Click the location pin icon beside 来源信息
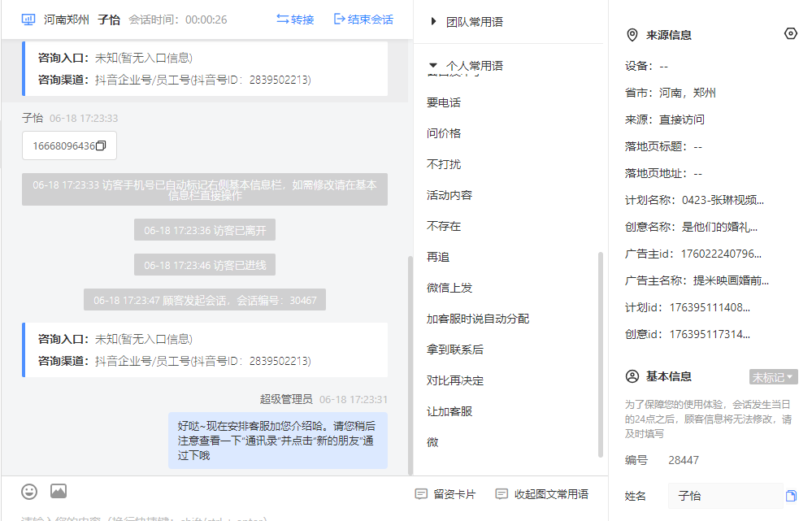Screen dimensions: 812x521 click(x=632, y=35)
